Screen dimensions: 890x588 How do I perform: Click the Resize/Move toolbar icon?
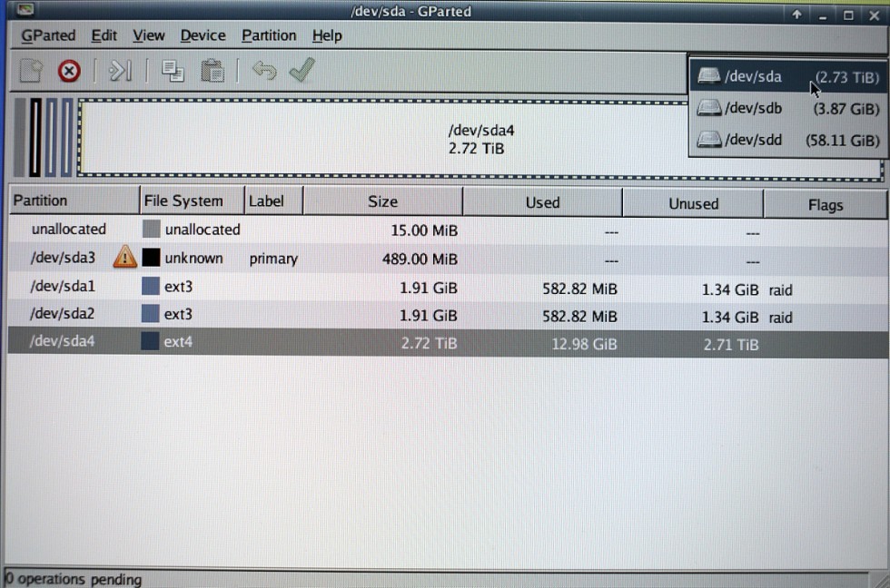[121, 71]
